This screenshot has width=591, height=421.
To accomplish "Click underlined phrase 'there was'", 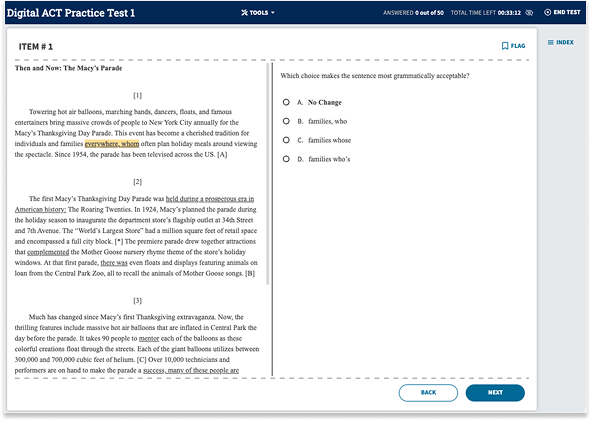I will click(114, 262).
